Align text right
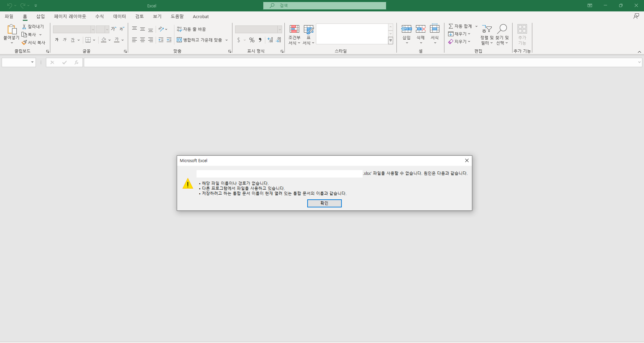 [x=151, y=40]
